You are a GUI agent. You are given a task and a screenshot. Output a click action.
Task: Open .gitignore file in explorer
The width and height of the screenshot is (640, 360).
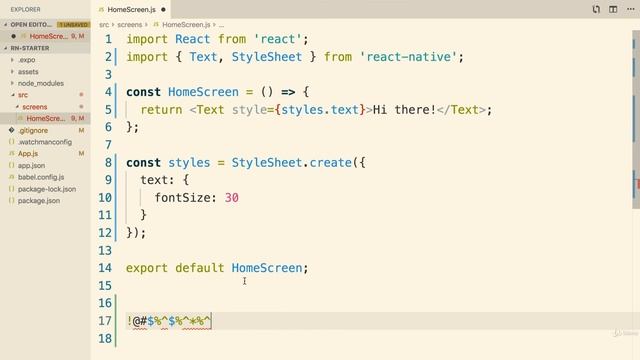tap(33, 130)
